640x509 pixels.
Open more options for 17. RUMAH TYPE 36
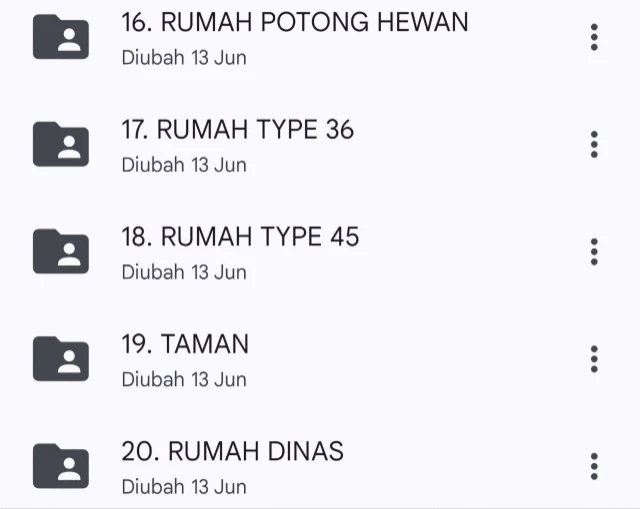click(x=594, y=144)
